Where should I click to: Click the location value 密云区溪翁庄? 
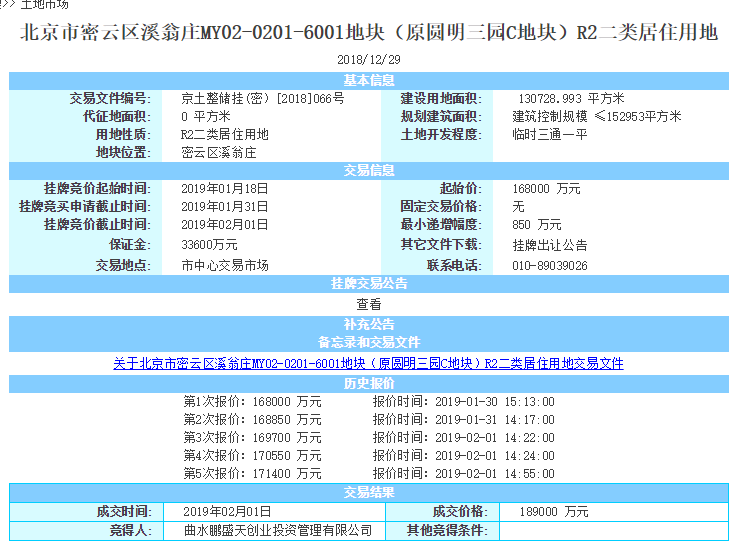click(x=218, y=153)
